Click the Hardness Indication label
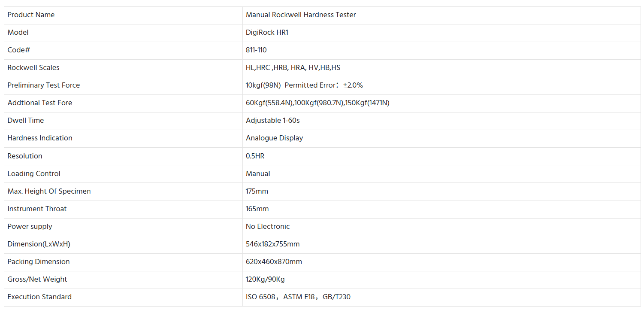The height and width of the screenshot is (310, 644). [x=40, y=138]
